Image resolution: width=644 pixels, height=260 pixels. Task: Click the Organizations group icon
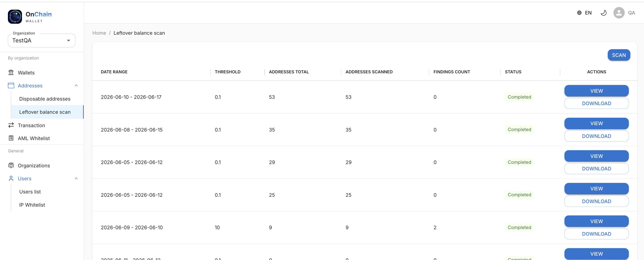(x=11, y=165)
